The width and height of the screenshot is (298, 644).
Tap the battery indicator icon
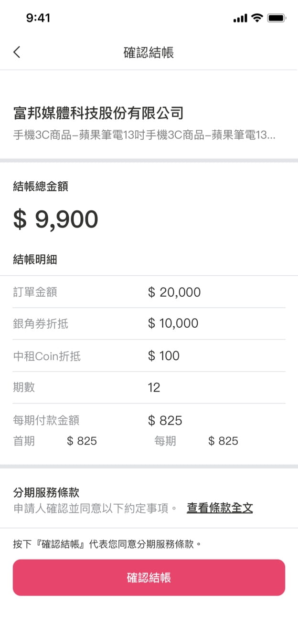277,18
